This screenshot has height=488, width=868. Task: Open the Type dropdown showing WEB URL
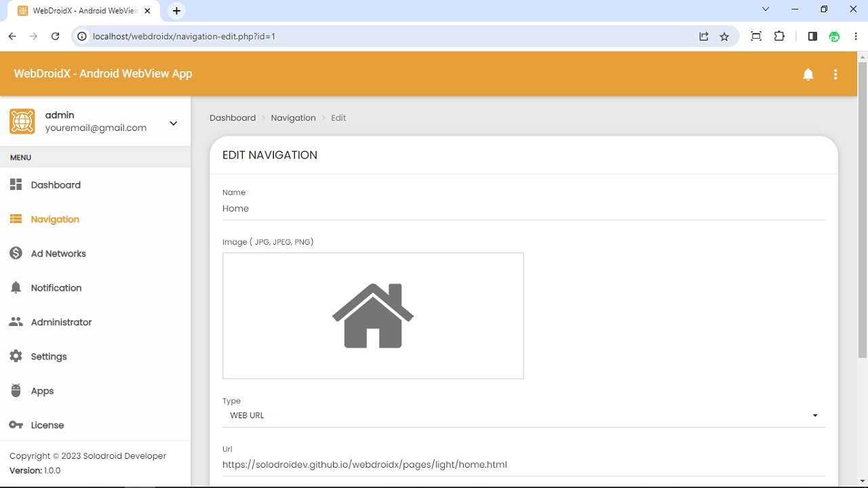524,415
